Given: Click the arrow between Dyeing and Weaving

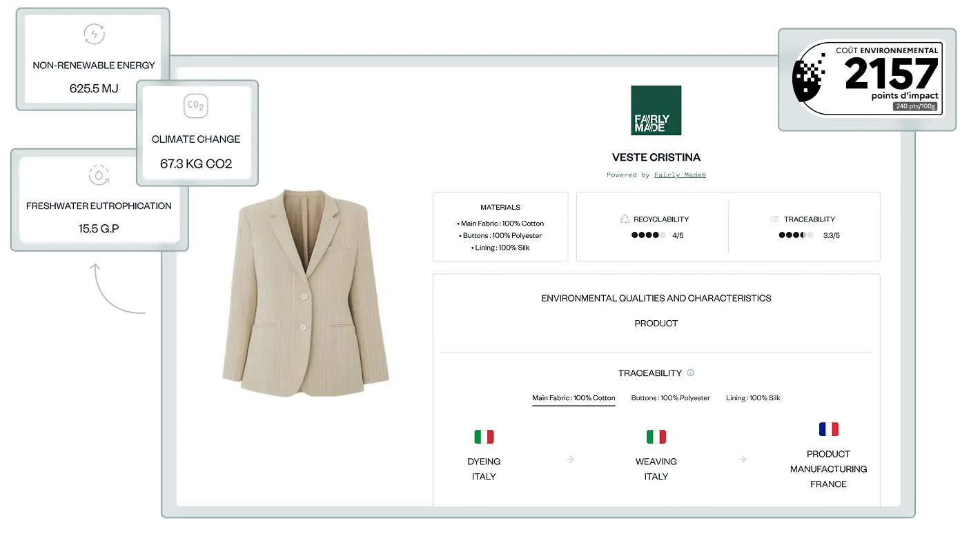Looking at the screenshot, I should click(570, 459).
